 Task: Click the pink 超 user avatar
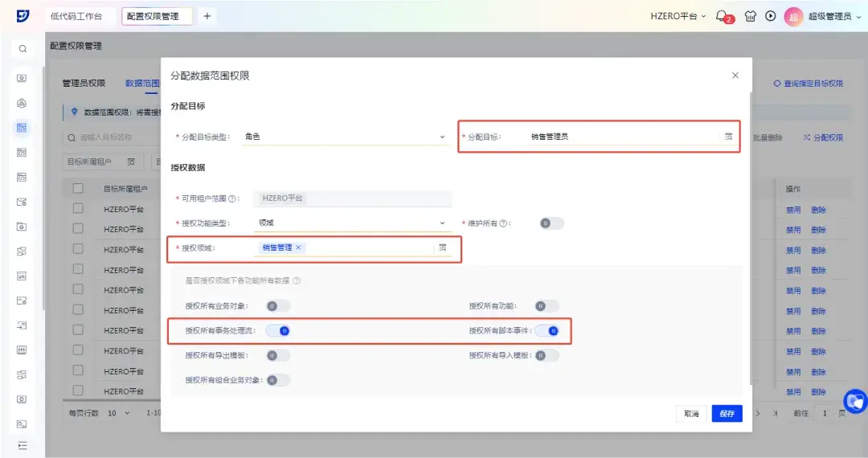click(793, 17)
